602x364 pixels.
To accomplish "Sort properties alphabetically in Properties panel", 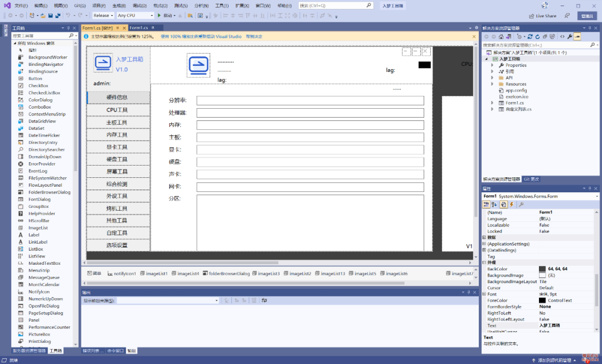I will pyautogui.click(x=494, y=205).
